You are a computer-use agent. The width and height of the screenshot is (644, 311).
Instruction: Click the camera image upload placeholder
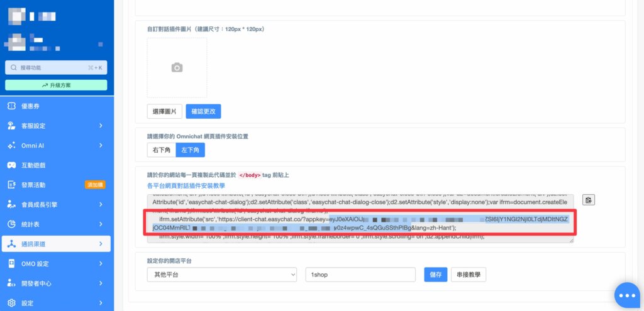tap(177, 67)
